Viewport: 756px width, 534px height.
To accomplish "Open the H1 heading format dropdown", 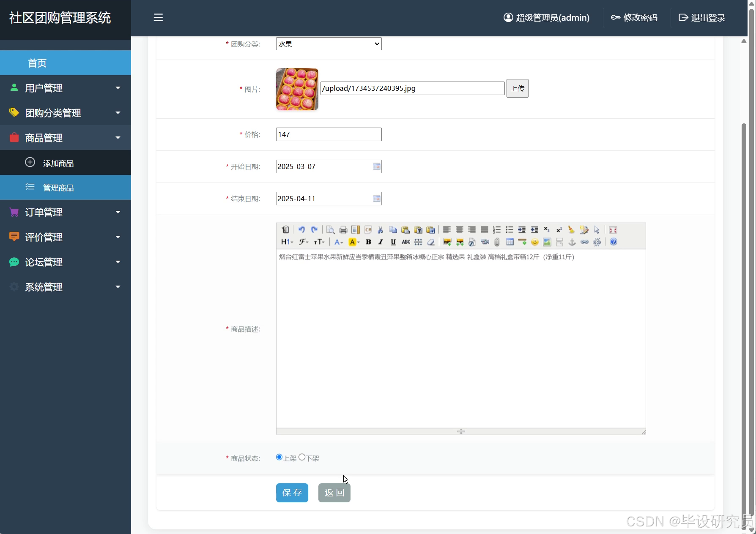I will click(287, 242).
